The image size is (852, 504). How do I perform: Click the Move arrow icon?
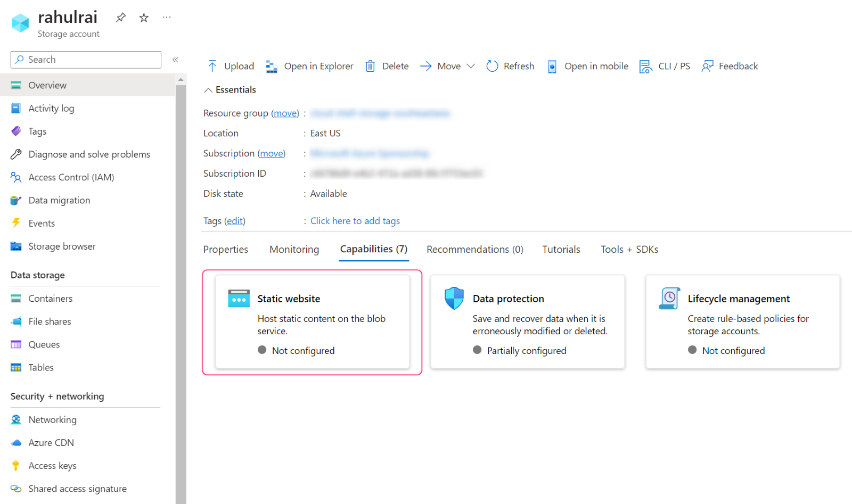coord(425,66)
